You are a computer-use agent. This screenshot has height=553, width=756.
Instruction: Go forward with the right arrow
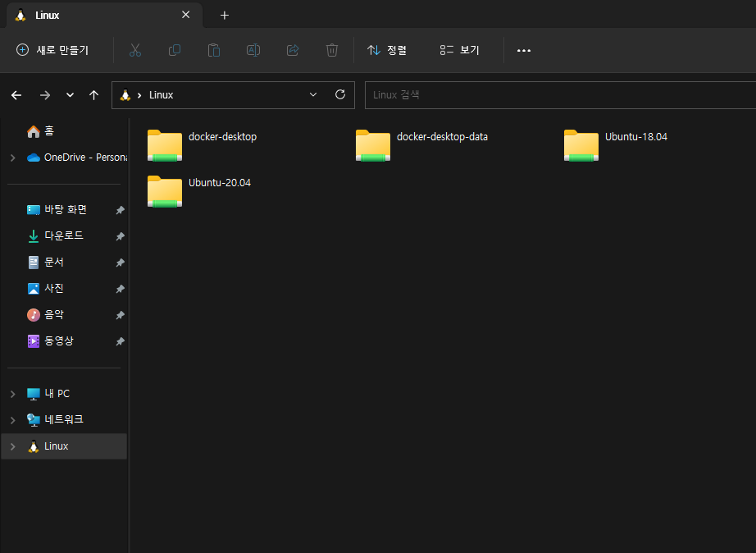(x=45, y=95)
